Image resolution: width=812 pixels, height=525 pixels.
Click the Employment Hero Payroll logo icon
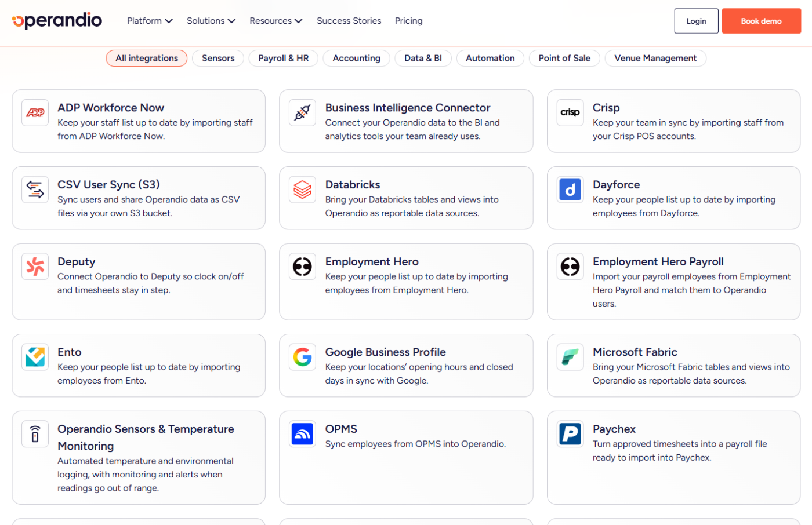(570, 267)
